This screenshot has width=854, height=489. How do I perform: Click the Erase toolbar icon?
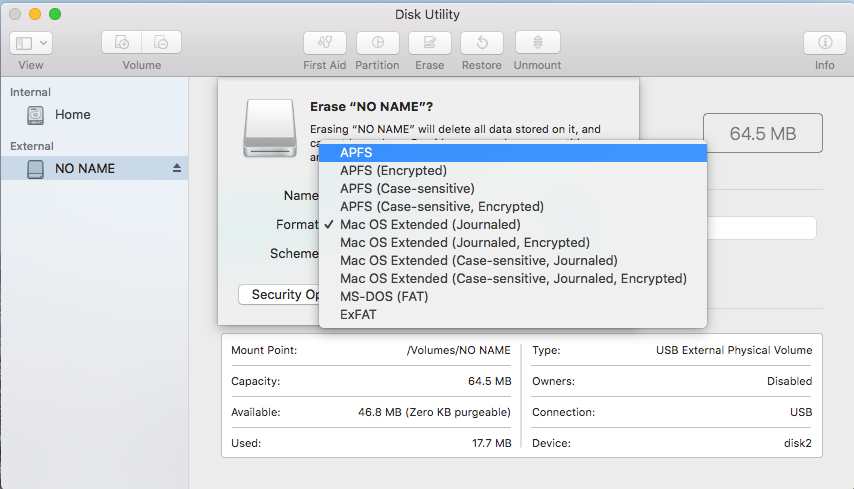coord(430,43)
